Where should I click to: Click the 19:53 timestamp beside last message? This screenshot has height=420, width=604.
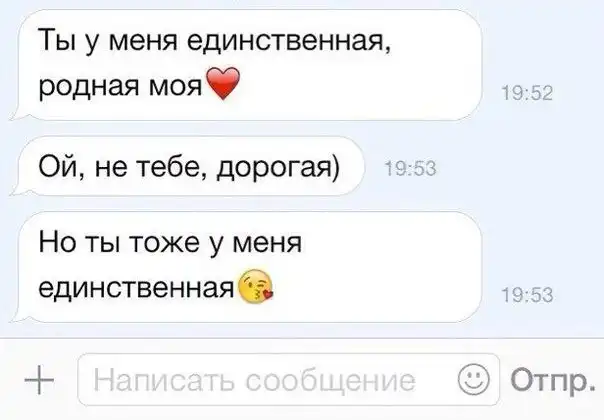tap(527, 296)
